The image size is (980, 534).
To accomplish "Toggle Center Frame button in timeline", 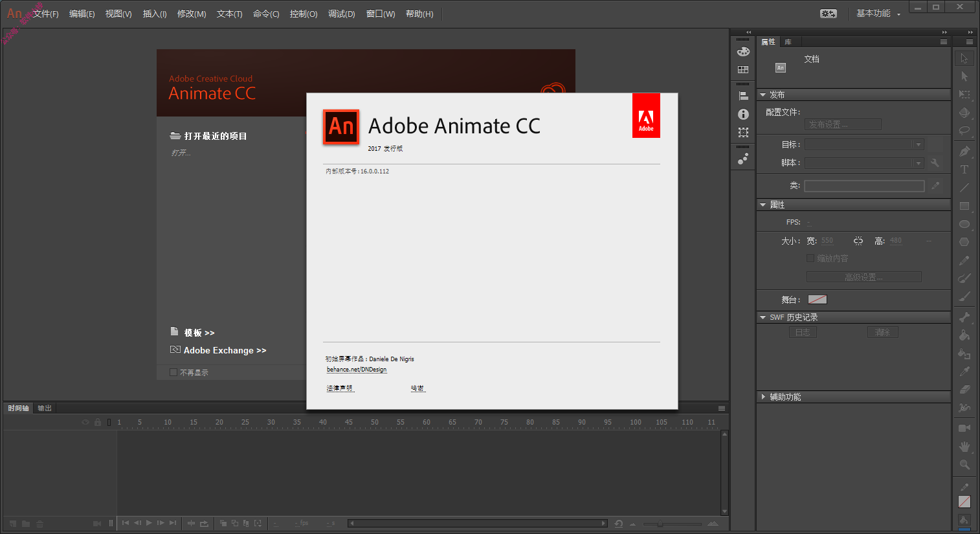I will (x=191, y=523).
